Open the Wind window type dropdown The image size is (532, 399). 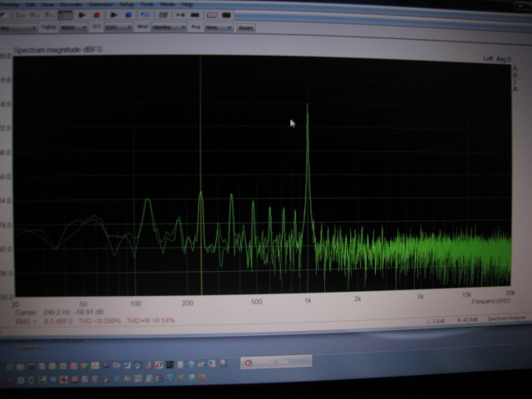(x=169, y=27)
